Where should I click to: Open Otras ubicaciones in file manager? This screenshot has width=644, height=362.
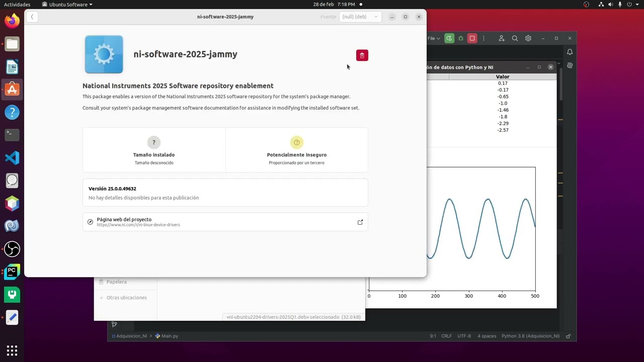click(126, 298)
